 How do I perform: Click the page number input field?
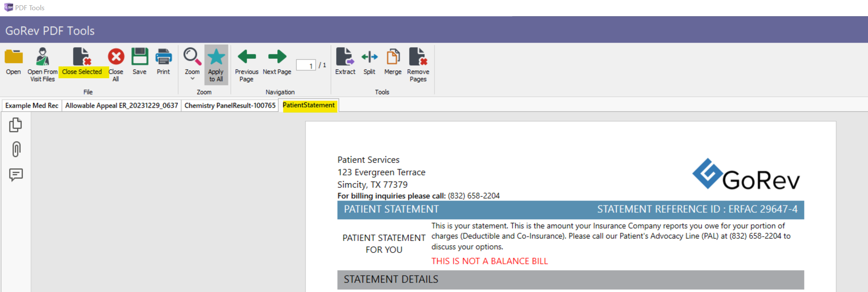tap(306, 65)
